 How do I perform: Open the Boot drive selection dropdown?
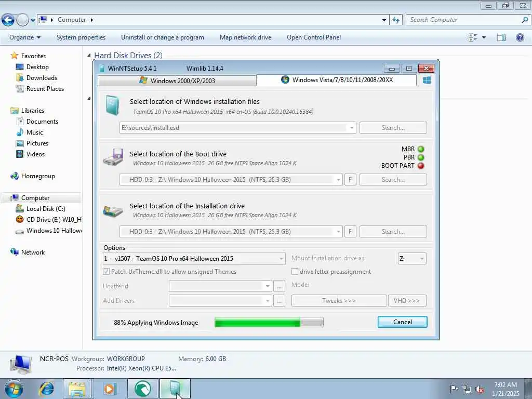click(x=338, y=180)
